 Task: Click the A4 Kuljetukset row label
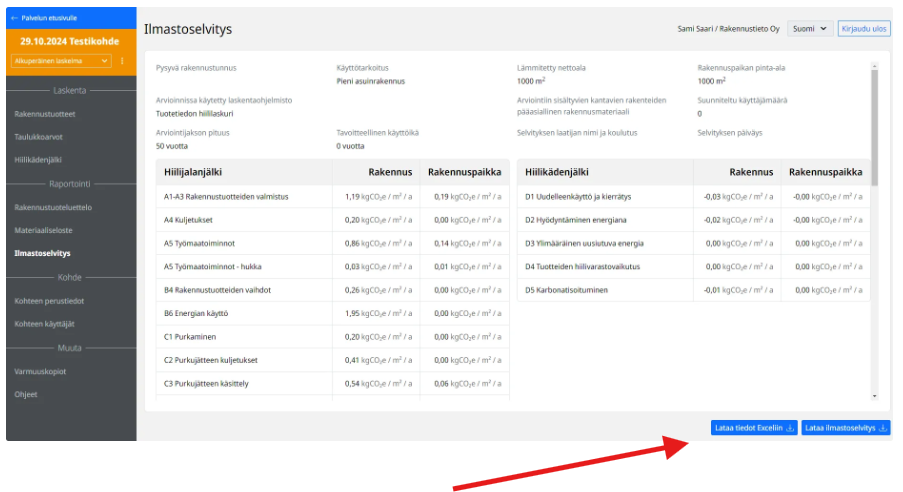[x=188, y=220]
